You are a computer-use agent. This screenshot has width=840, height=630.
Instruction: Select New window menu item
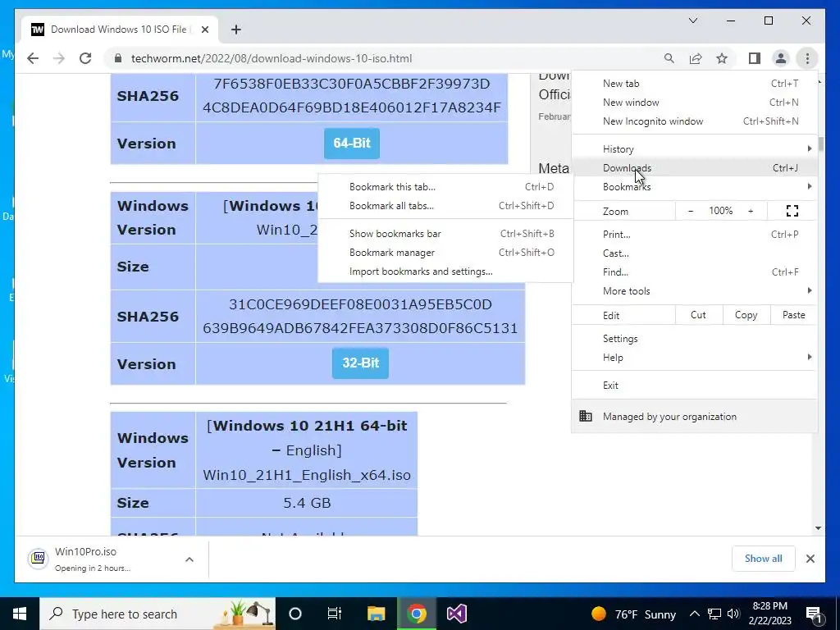pos(695,103)
